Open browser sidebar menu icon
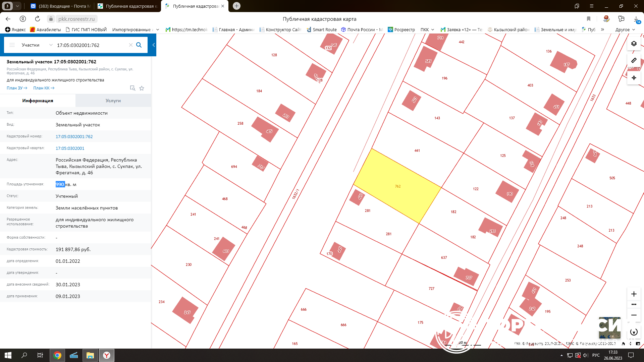 point(591,6)
